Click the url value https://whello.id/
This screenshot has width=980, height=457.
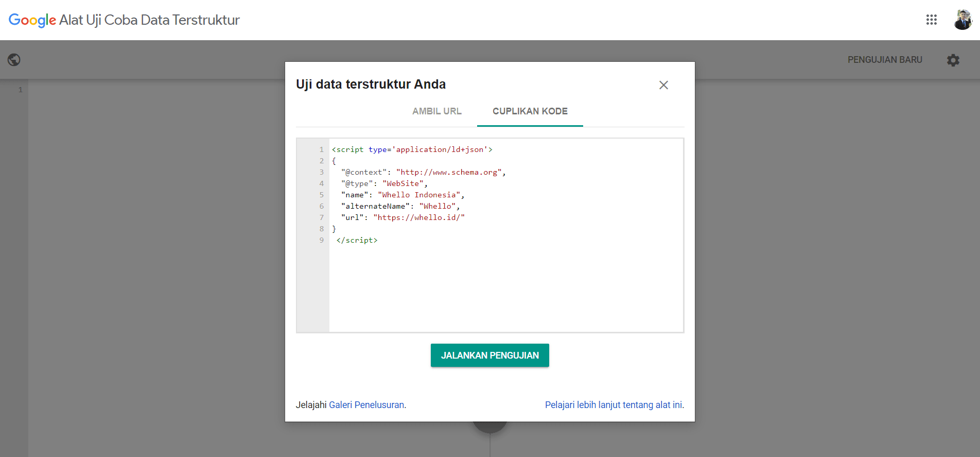[419, 217]
